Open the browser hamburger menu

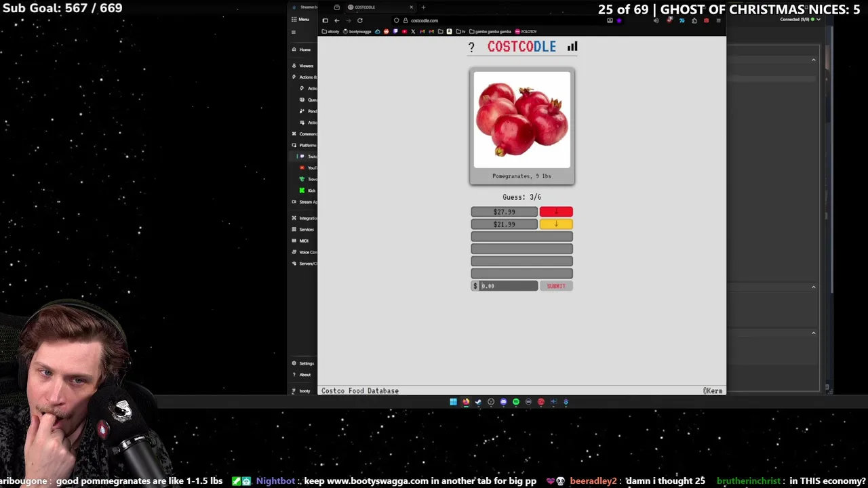pos(718,20)
